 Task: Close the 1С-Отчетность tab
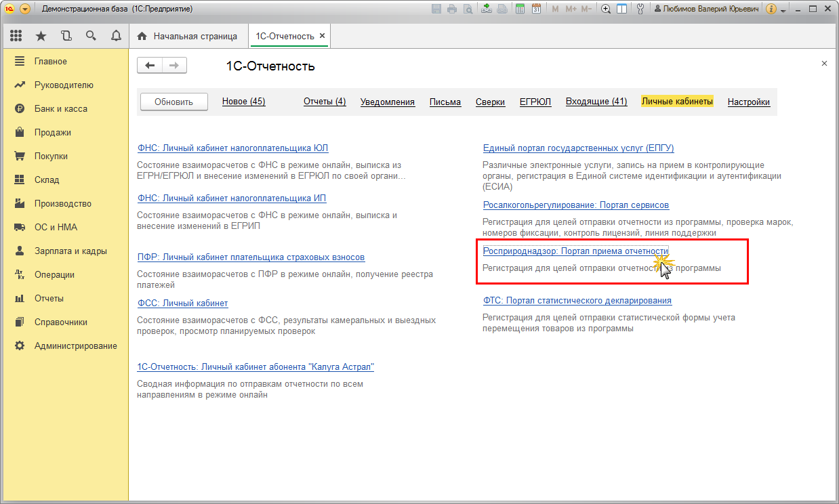coord(322,36)
